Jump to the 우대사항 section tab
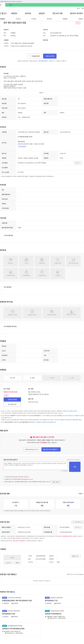Viewport: 84px width, 644px height. tap(34, 19)
